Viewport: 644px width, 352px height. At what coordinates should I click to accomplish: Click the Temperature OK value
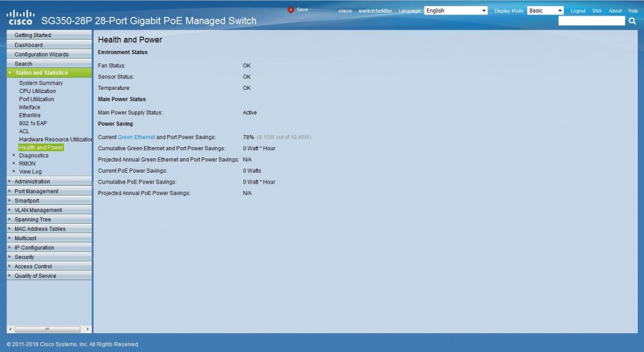[x=247, y=88]
